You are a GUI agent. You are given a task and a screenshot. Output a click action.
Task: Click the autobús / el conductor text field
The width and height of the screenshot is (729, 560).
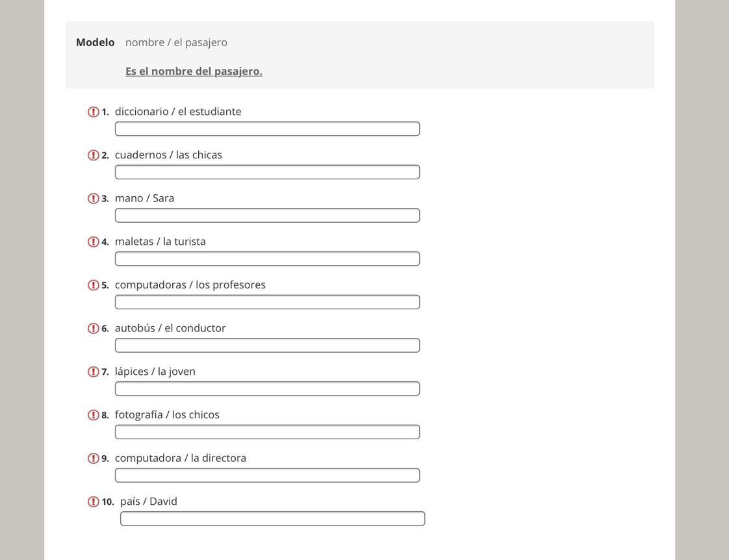(x=267, y=346)
